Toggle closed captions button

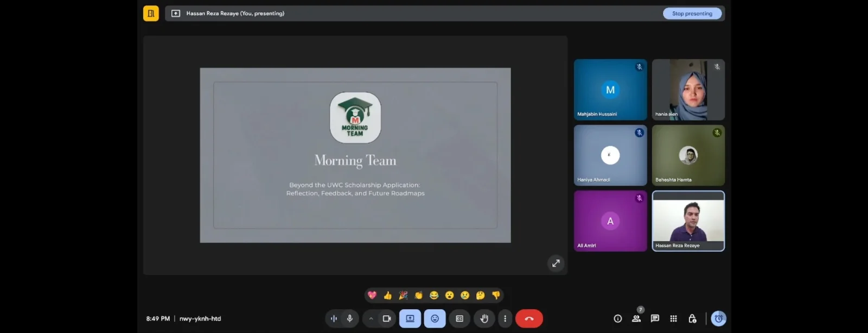click(x=459, y=319)
